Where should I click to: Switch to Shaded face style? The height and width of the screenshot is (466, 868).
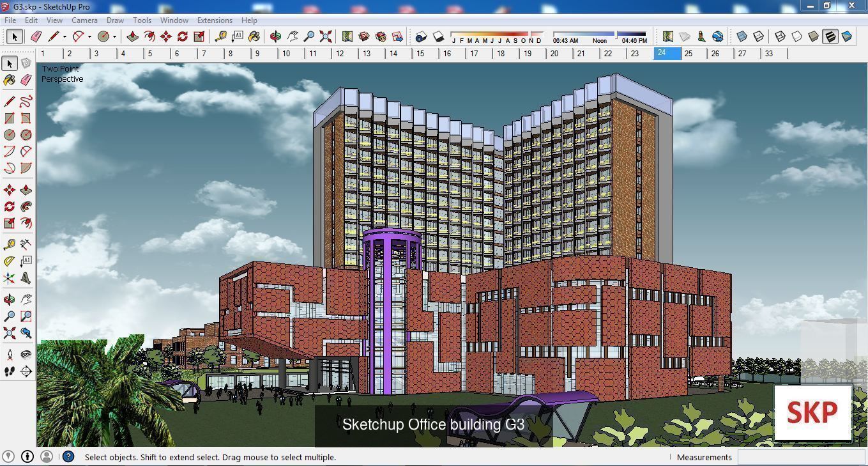coord(813,36)
